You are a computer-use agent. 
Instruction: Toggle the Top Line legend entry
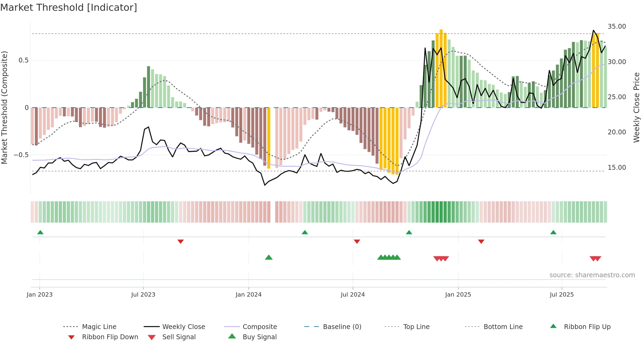click(407, 327)
